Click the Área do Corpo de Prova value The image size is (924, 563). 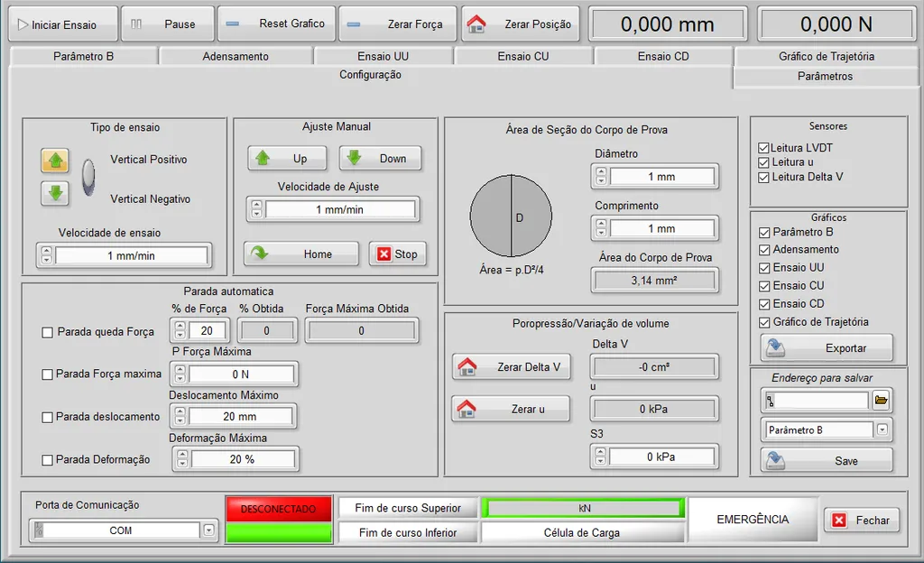(654, 281)
